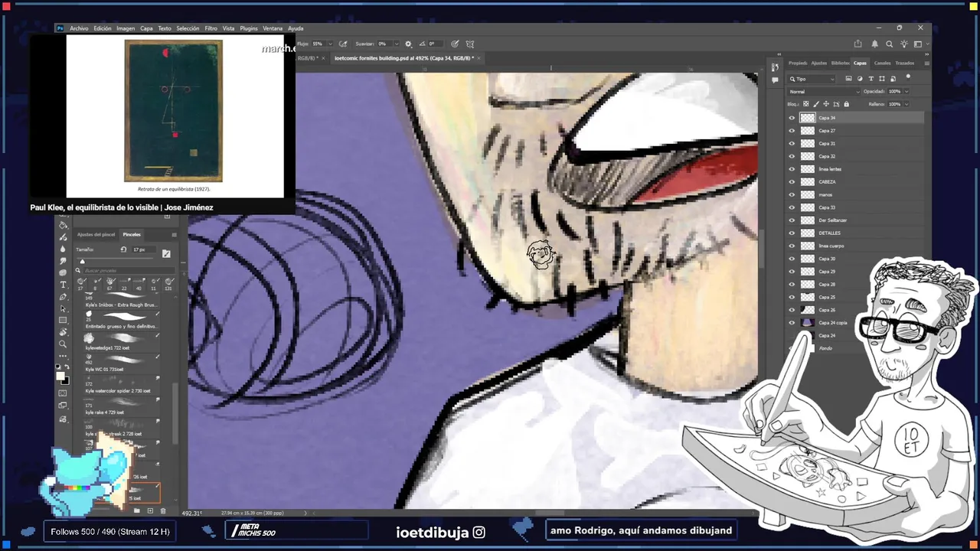
Task: Filter layers by shape layers icon
Action: tap(882, 79)
